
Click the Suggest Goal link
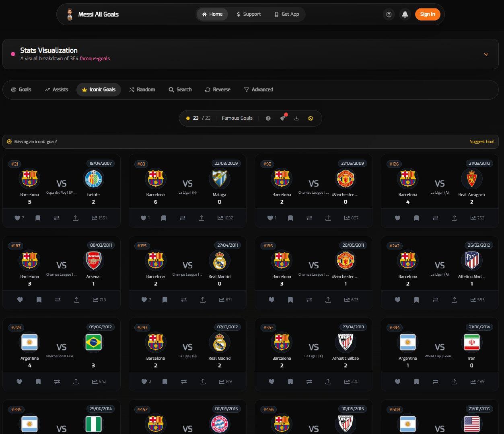tap(482, 141)
